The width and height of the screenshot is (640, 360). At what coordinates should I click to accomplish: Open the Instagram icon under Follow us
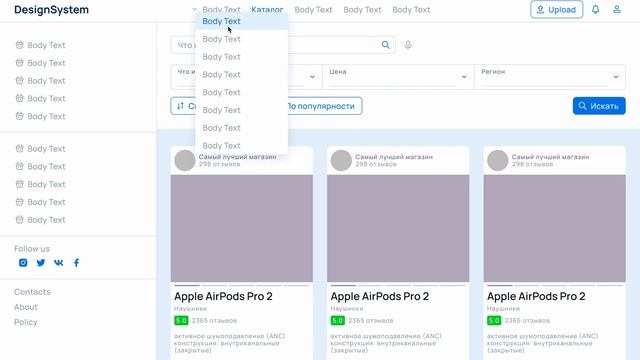pyautogui.click(x=23, y=262)
